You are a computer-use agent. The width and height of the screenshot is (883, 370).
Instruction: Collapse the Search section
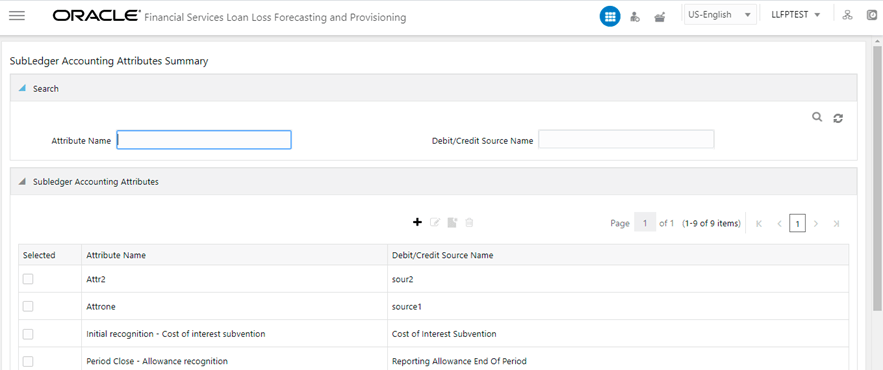23,88
